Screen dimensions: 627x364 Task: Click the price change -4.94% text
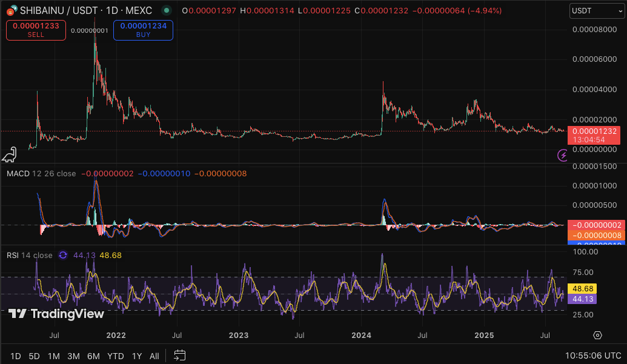click(485, 11)
